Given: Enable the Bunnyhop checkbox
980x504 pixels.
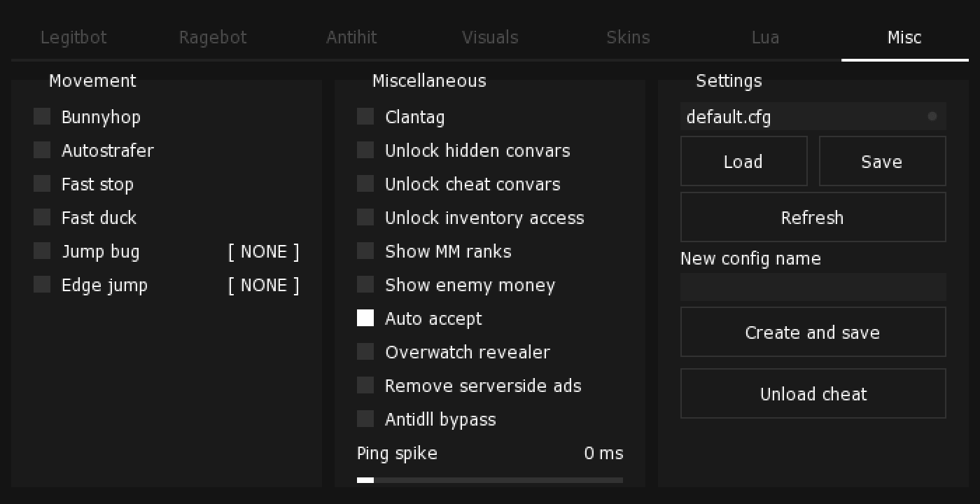Looking at the screenshot, I should pyautogui.click(x=42, y=116).
